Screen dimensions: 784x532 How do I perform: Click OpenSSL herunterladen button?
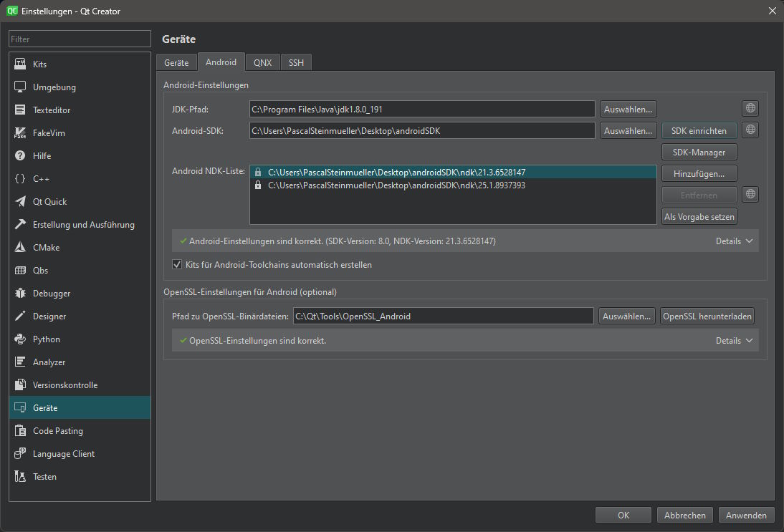pos(707,316)
